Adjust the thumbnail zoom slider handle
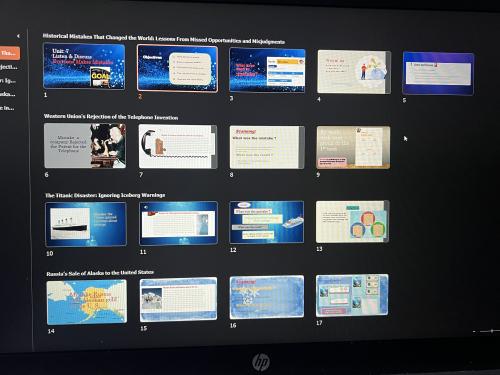 click(492, 331)
